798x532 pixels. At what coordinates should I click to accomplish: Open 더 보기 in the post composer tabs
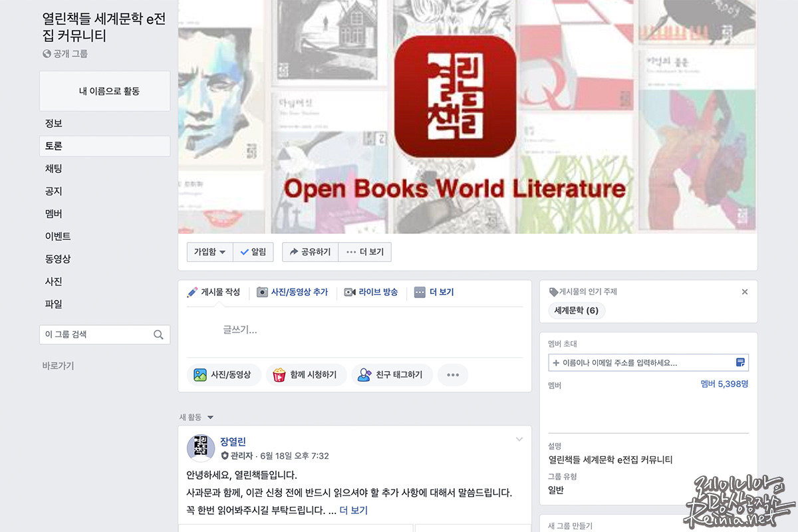point(434,292)
